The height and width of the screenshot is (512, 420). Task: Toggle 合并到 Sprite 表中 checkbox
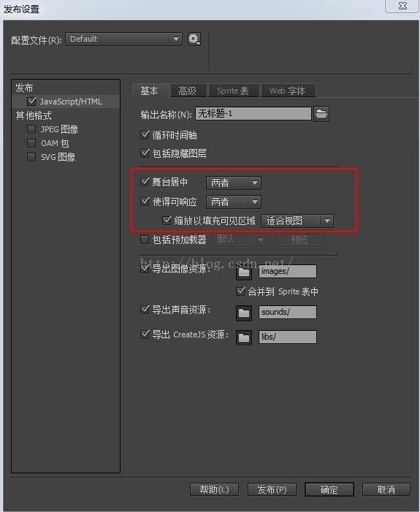(x=240, y=291)
